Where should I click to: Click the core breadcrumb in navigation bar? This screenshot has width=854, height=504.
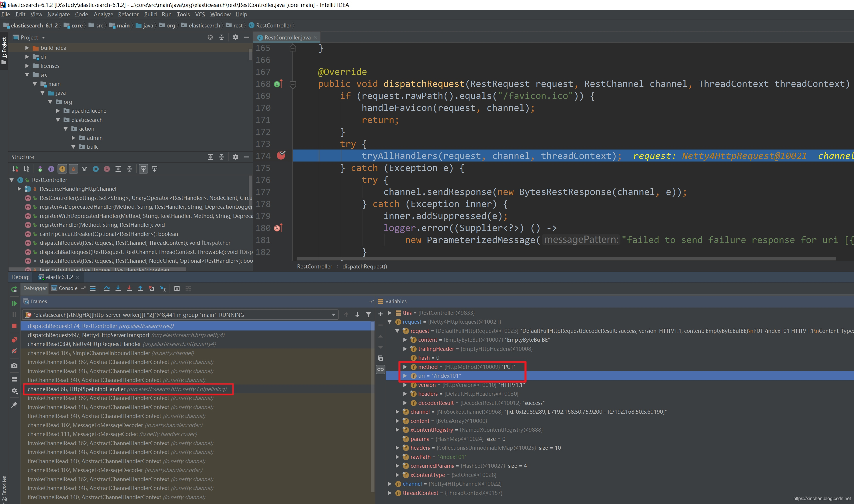pyautogui.click(x=73, y=25)
